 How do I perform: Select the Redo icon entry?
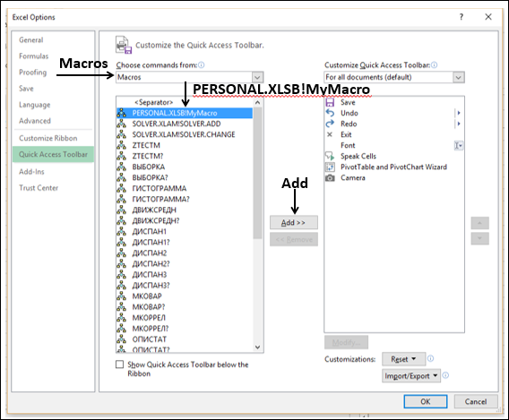tap(330, 124)
